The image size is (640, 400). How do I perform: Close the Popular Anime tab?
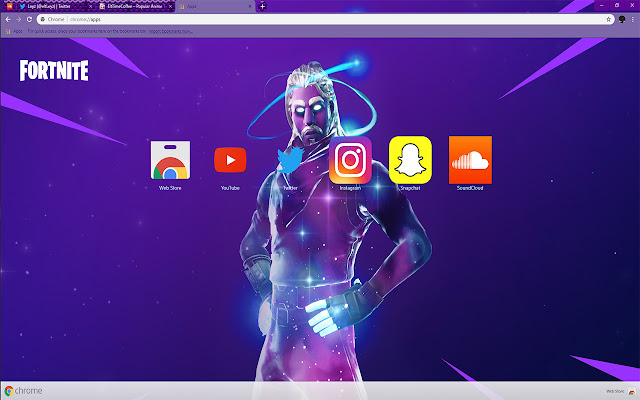pyautogui.click(x=171, y=7)
